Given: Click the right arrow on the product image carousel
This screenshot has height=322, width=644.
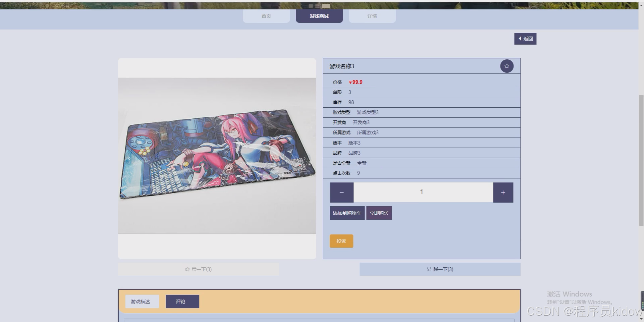Looking at the screenshot, I should [304, 158].
